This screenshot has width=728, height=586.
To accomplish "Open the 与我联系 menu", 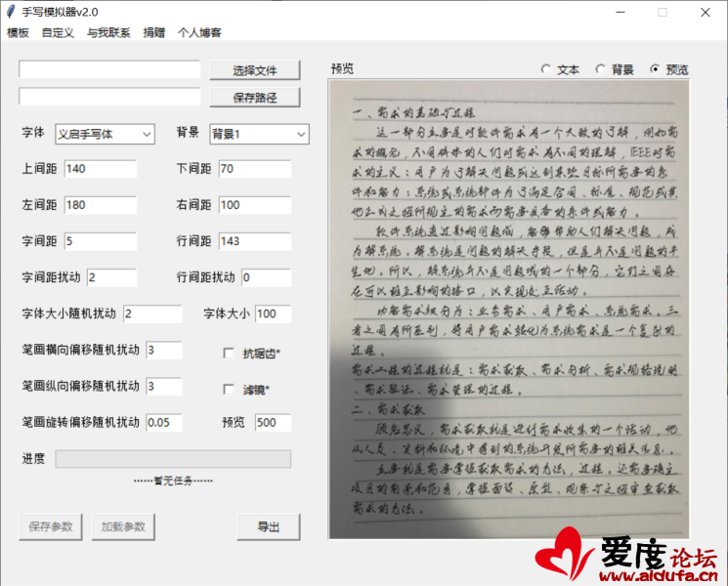I will (108, 32).
